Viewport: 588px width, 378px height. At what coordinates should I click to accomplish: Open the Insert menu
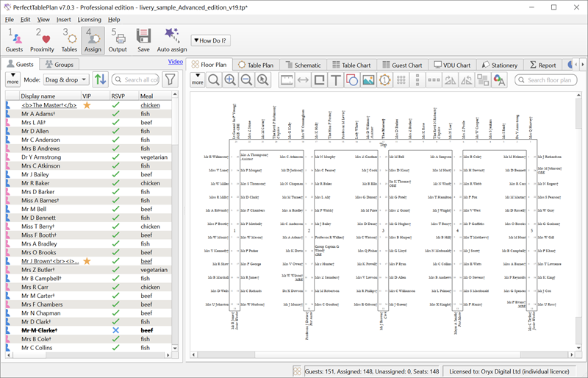pyautogui.click(x=63, y=20)
